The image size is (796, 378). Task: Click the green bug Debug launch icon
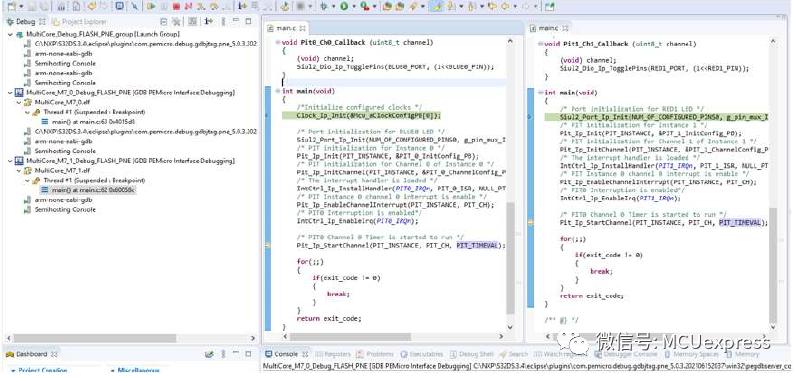coord(323,7)
